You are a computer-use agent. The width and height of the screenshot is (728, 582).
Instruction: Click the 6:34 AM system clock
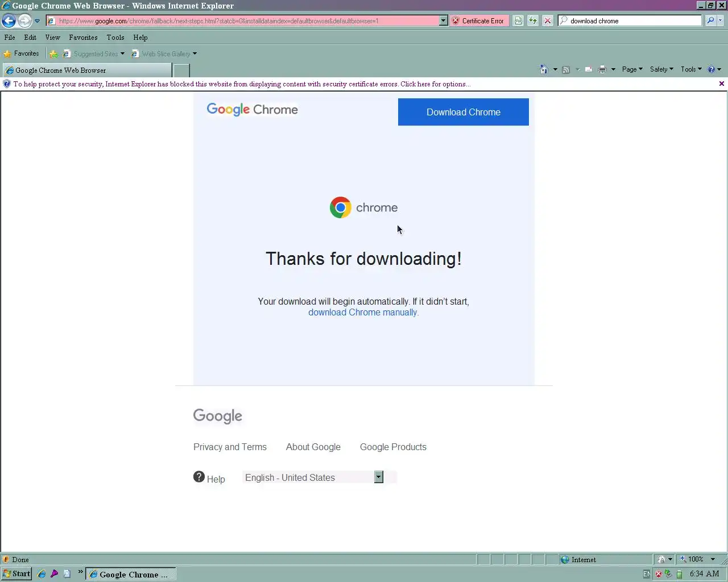(x=705, y=574)
